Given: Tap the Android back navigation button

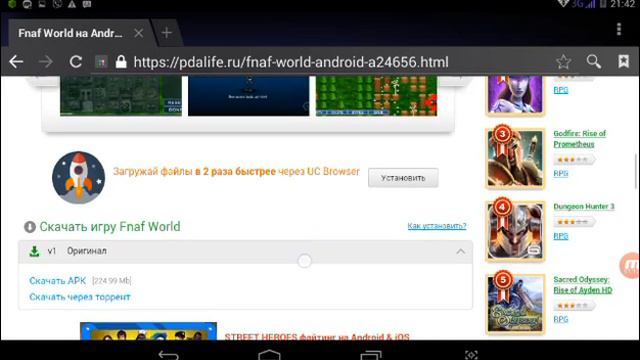Looking at the screenshot, I should coord(169,354).
